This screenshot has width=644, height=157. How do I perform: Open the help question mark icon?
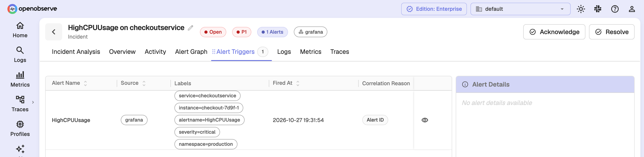click(615, 9)
